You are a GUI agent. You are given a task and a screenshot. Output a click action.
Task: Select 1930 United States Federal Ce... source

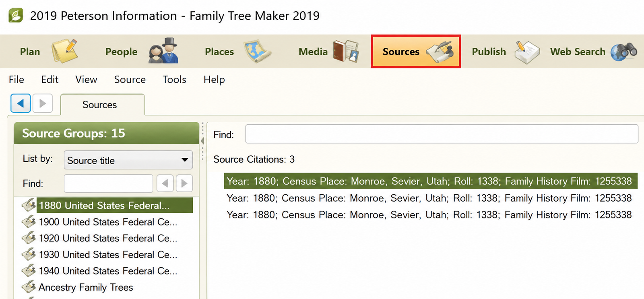pyautogui.click(x=108, y=254)
